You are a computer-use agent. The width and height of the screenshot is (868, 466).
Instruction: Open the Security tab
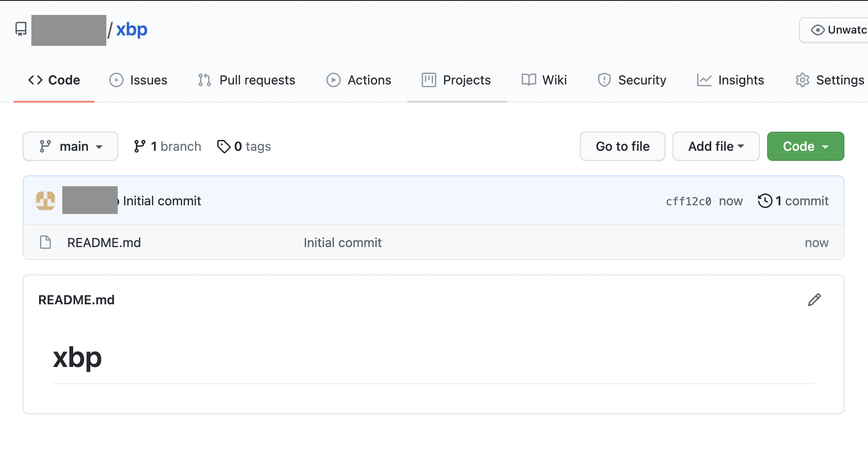[632, 80]
